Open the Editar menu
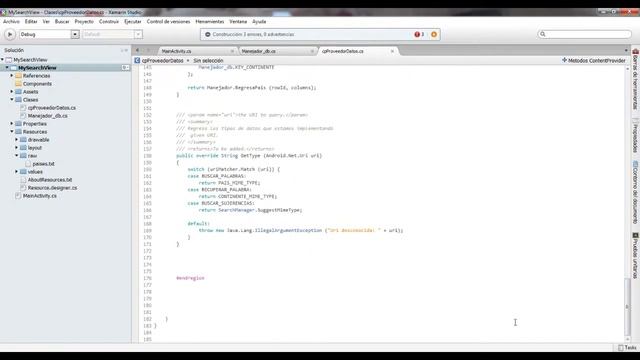Viewport: 640px width, 360px height. [31, 22]
